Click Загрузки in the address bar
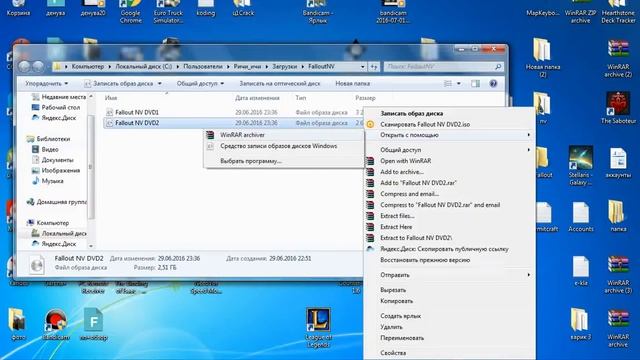 coord(284,67)
